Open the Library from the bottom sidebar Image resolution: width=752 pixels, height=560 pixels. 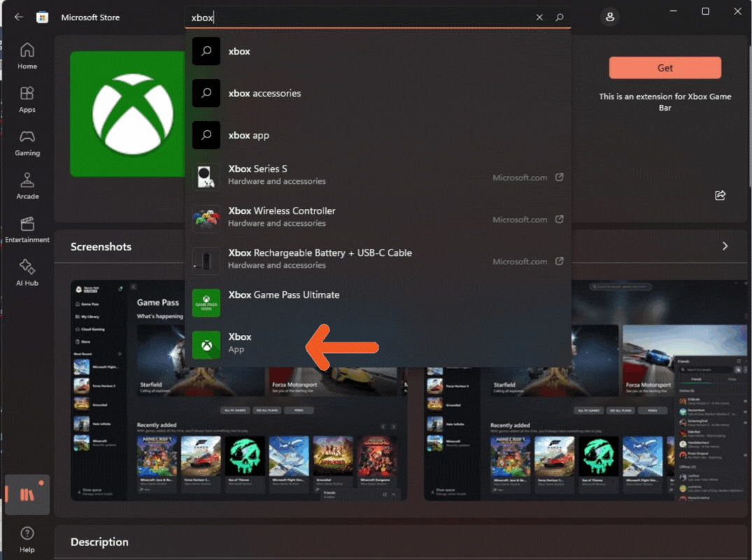[27, 494]
